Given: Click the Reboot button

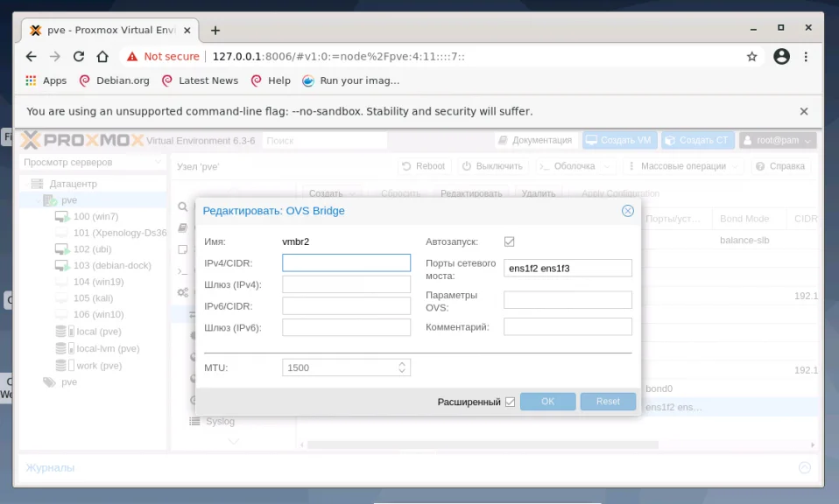Looking at the screenshot, I should (424, 166).
